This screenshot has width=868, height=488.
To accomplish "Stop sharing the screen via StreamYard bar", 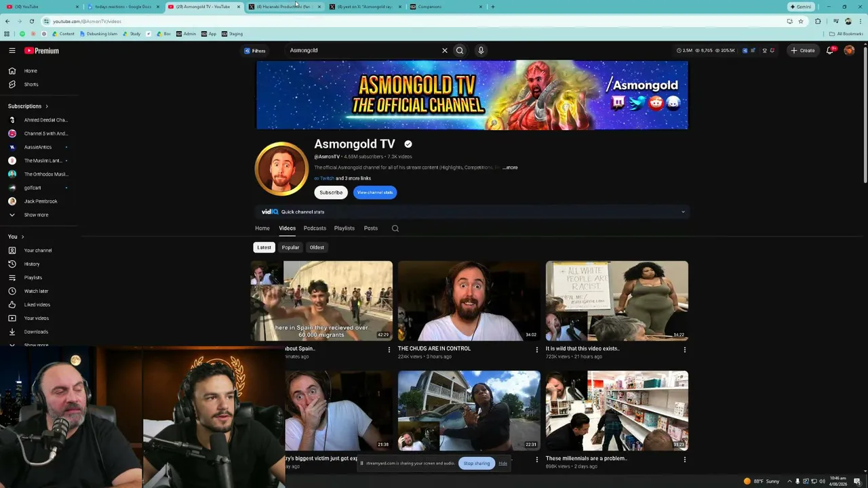I will tap(477, 464).
